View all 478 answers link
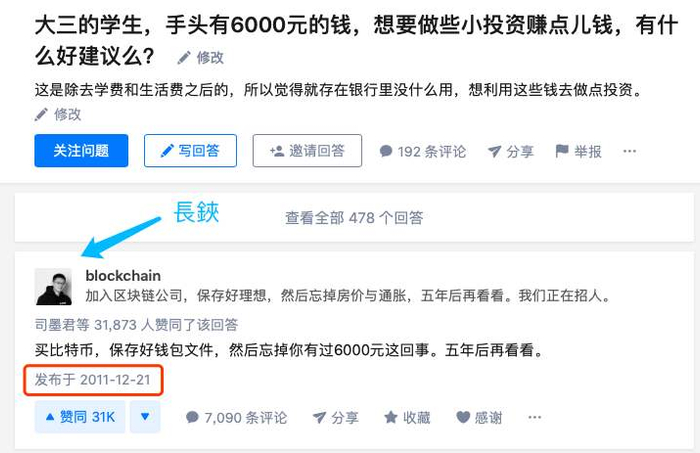This screenshot has width=700, height=453. coord(354,218)
